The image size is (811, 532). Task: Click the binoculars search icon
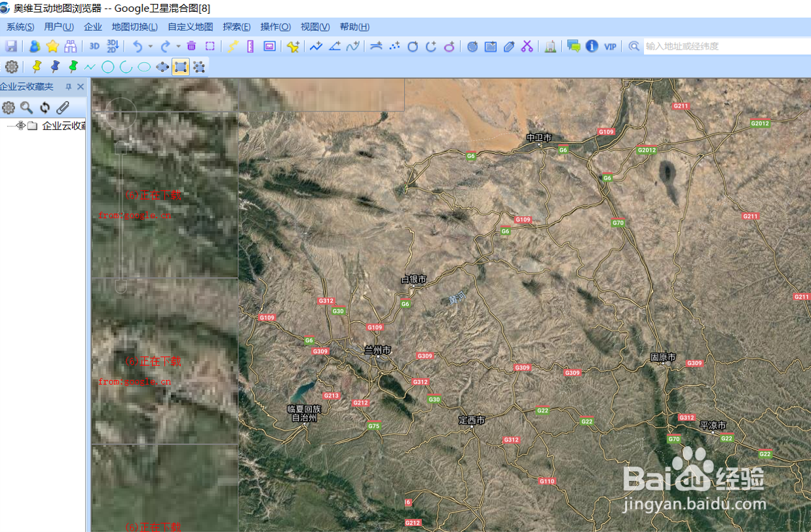(x=70, y=47)
